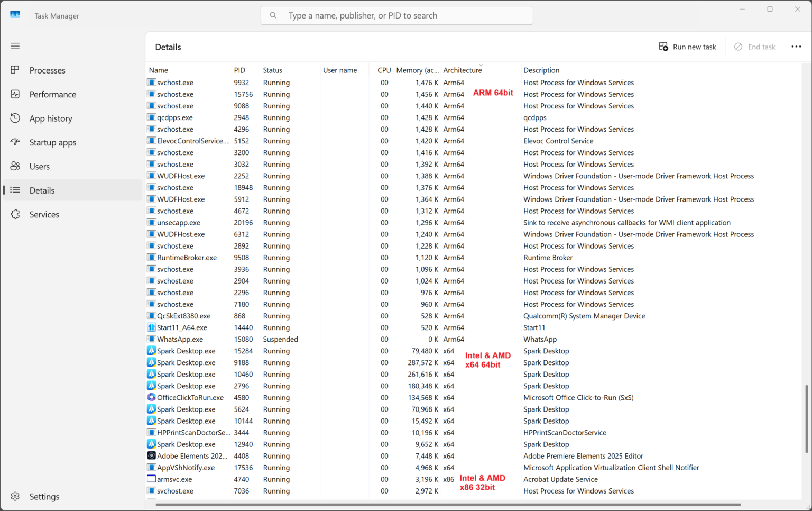Click the horizontal scrollbar at bottom

tap(448, 505)
